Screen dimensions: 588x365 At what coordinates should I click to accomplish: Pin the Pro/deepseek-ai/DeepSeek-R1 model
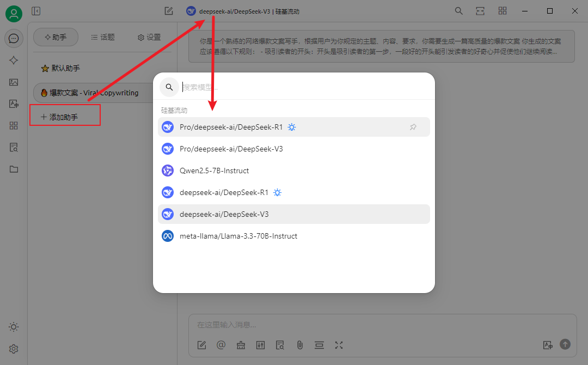click(413, 127)
